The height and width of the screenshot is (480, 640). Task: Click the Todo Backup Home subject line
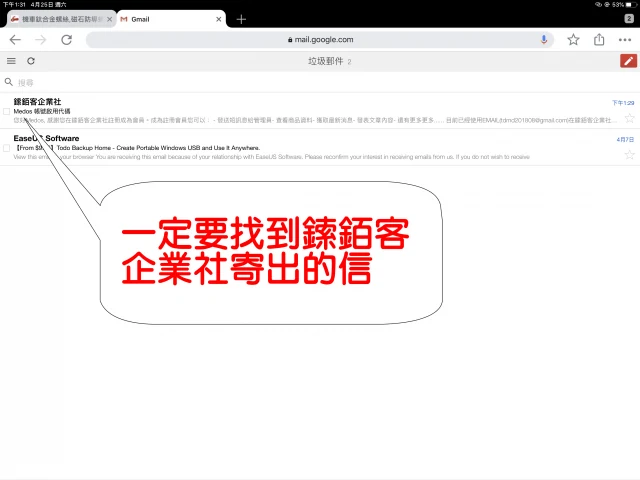click(138, 148)
